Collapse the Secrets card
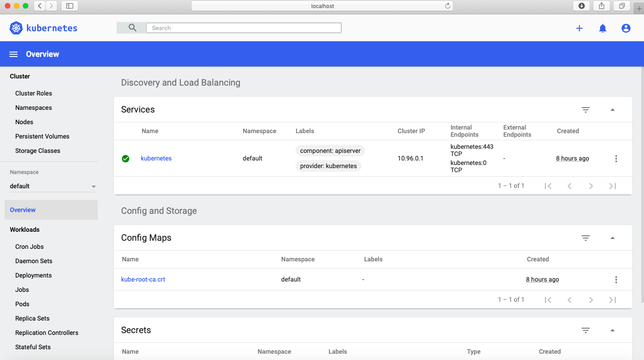Screen dimensions: 644x360 pos(613,330)
